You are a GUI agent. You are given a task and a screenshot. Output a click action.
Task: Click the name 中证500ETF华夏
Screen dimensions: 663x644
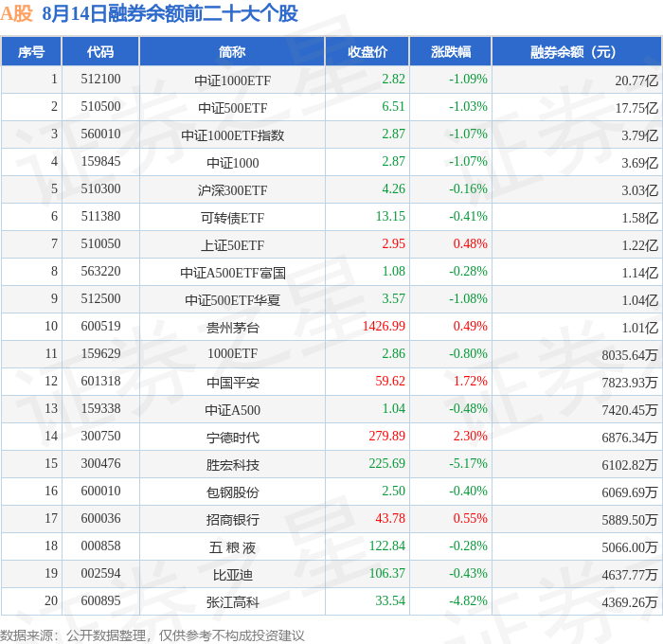pos(233,300)
